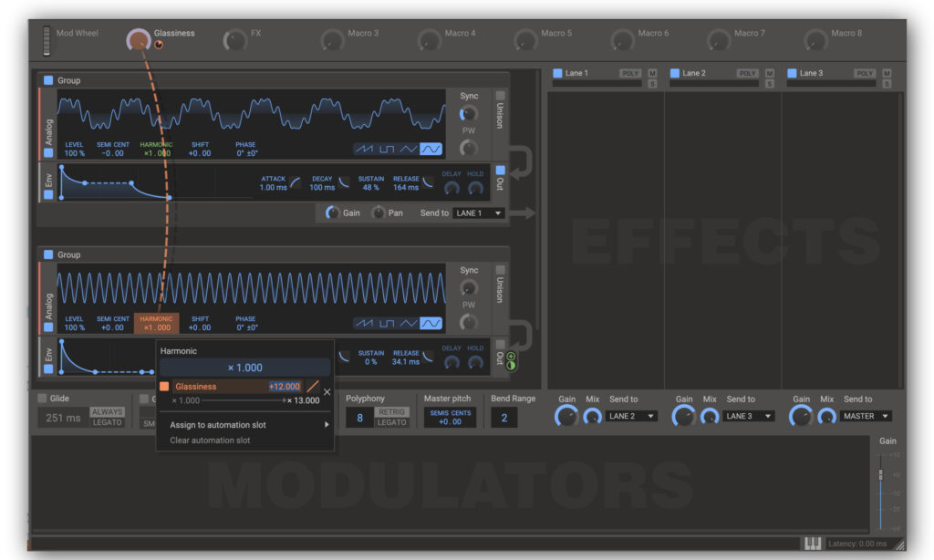Image resolution: width=934 pixels, height=560 pixels.
Task: Click the PW knob of first oscillator
Action: tap(468, 148)
